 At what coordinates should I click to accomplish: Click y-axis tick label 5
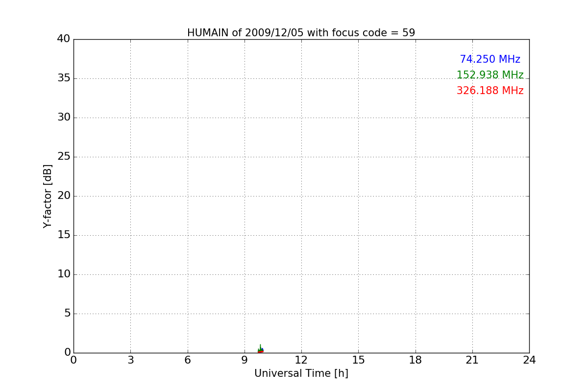[x=67, y=313]
